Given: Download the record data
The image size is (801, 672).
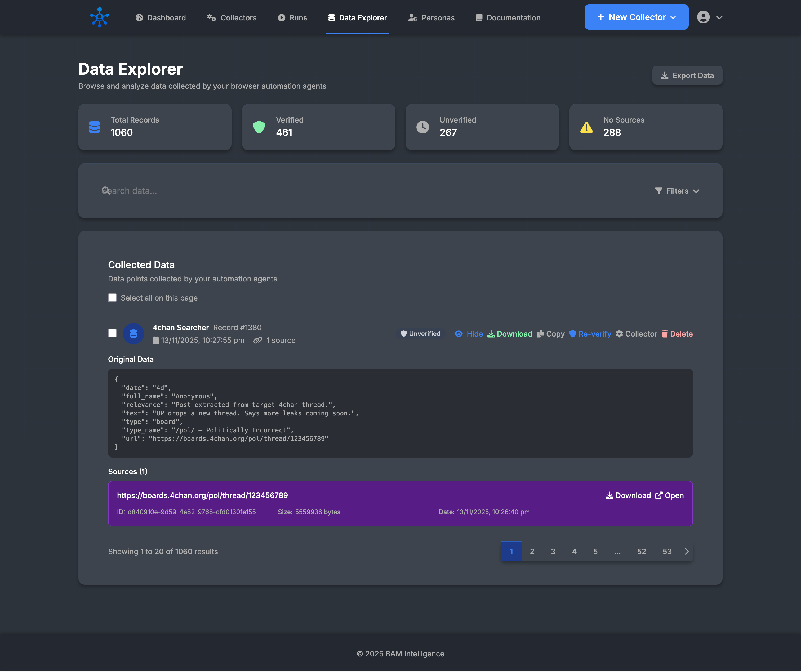Looking at the screenshot, I should 510,334.
